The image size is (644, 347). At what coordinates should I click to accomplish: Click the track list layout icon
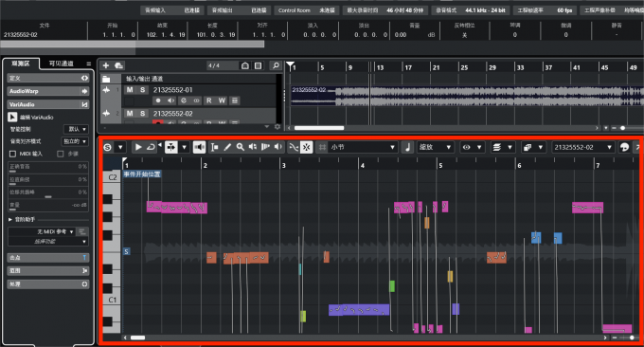[259, 65]
